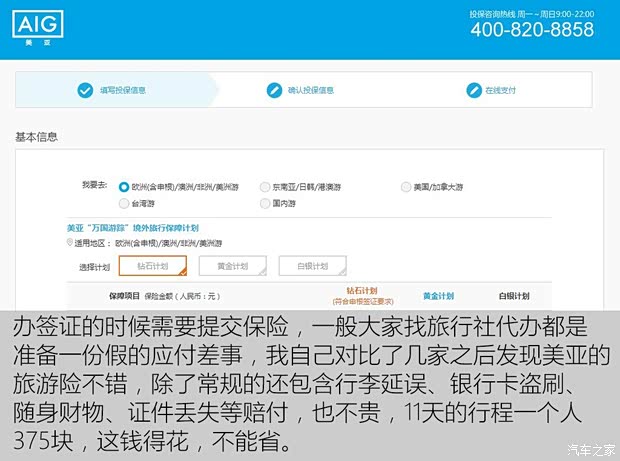Select 台湾游 as destination
This screenshot has height=461, width=620.
(x=124, y=203)
